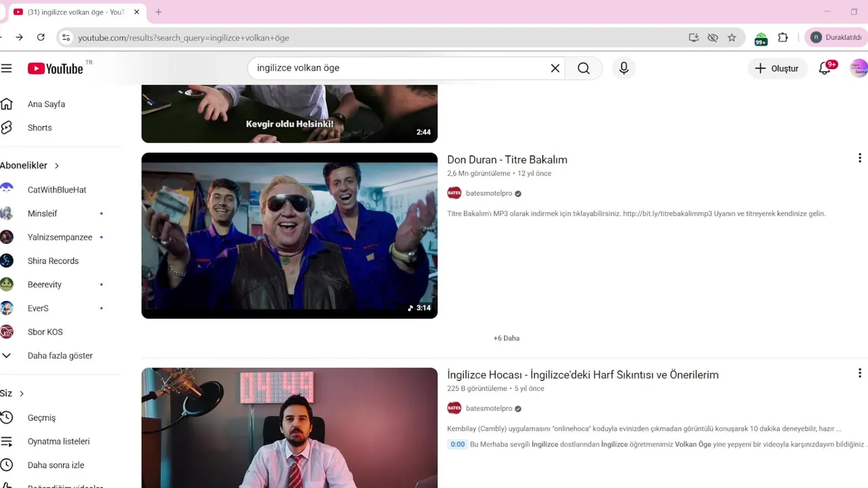Viewport: 868px width, 488px height.
Task: Open Shorts from the sidebar
Action: (39, 127)
